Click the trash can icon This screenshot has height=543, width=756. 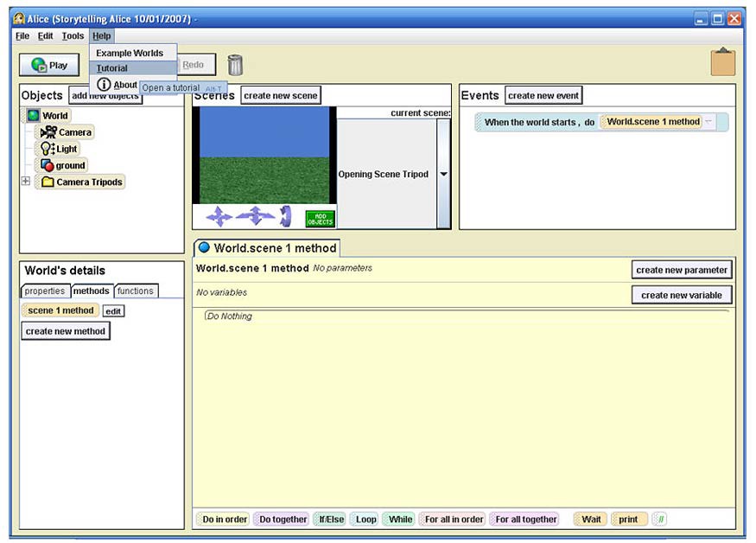235,65
